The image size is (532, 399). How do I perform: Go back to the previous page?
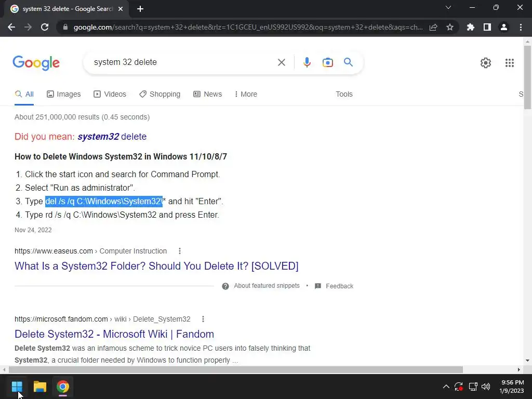[x=11, y=27]
